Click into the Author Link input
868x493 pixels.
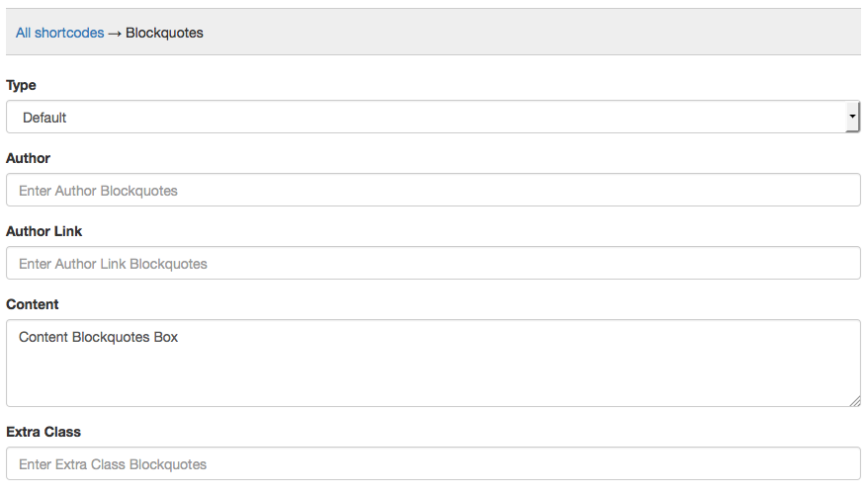point(433,263)
